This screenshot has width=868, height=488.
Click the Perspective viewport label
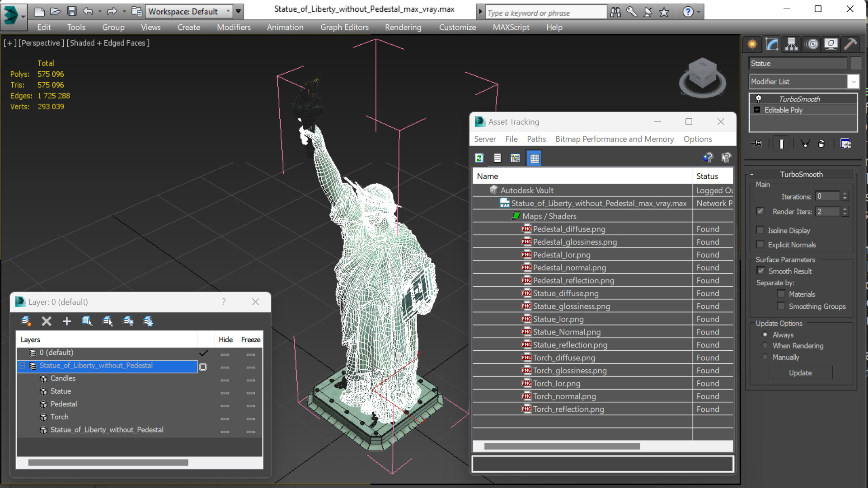coord(40,43)
